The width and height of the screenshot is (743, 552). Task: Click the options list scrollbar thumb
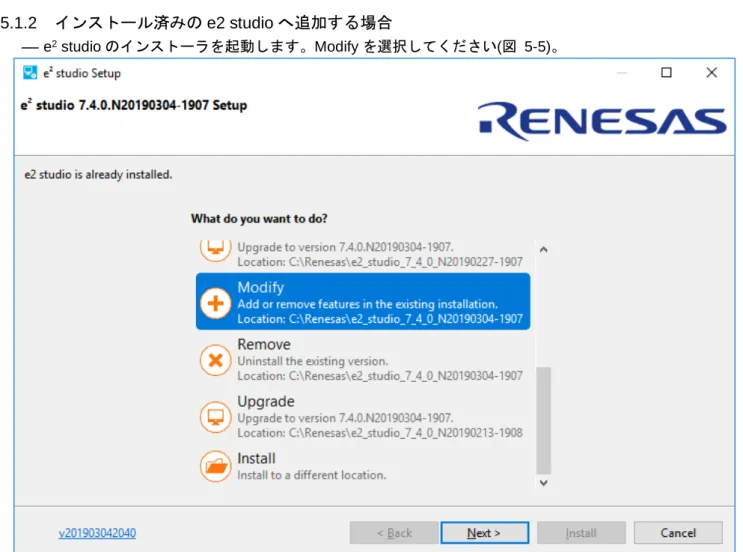[544, 420]
